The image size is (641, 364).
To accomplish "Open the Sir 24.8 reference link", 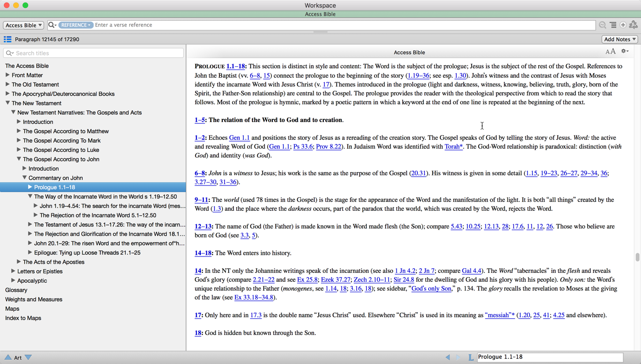I will [404, 280].
